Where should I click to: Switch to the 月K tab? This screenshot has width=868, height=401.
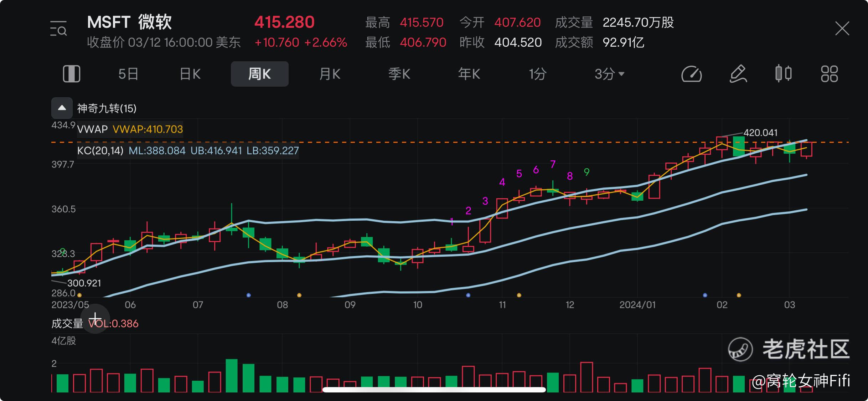(x=330, y=74)
